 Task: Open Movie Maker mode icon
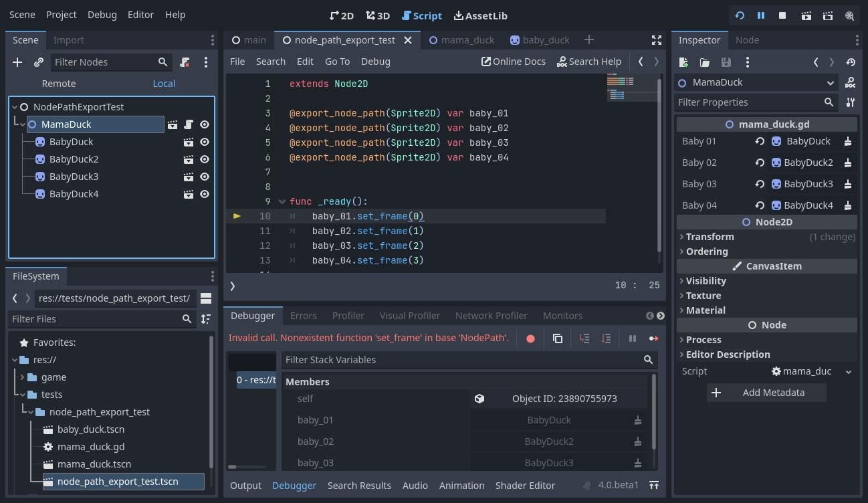point(849,15)
